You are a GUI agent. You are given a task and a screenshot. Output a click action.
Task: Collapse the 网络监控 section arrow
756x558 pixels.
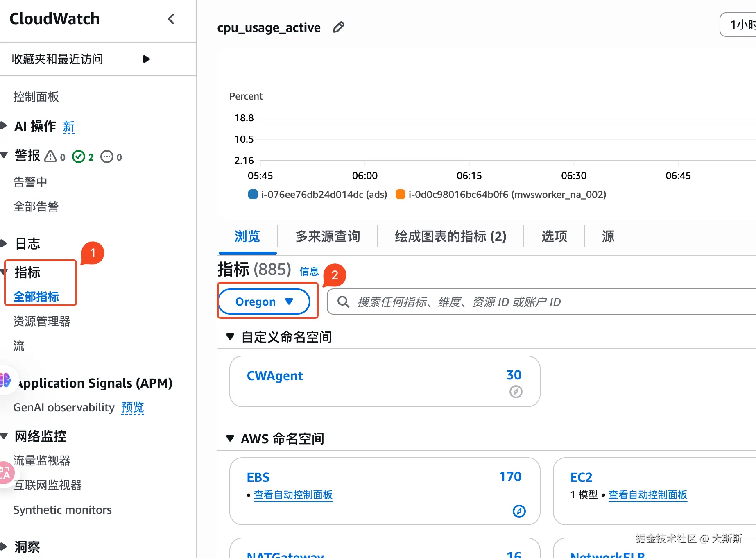coord(4,436)
